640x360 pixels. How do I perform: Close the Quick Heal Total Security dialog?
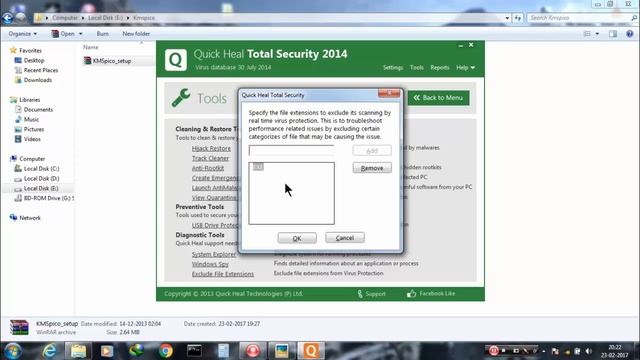(x=389, y=93)
